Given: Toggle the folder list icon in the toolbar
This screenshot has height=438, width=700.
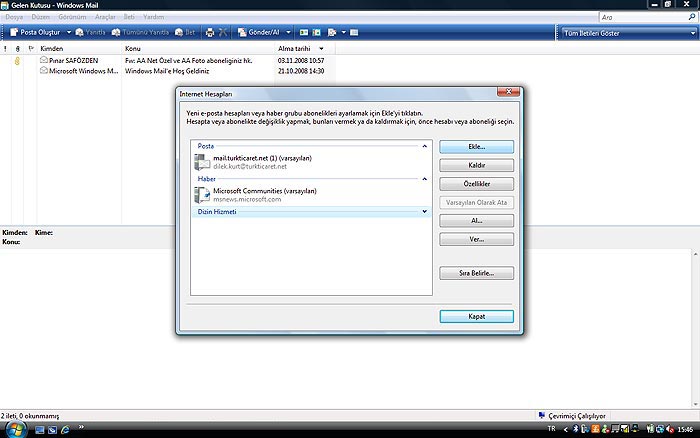Looking at the screenshot, I should click(x=354, y=32).
